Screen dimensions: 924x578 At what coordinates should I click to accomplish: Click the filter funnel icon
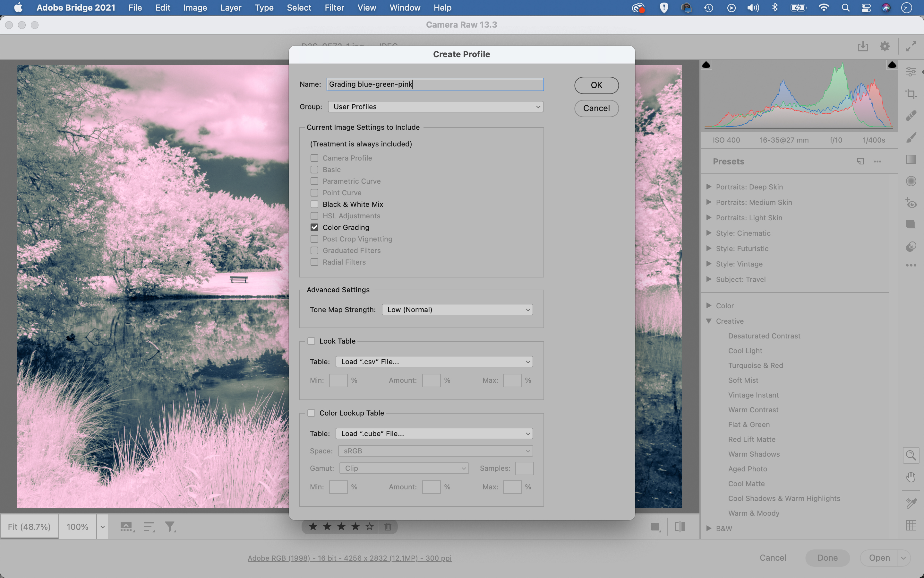point(170,527)
